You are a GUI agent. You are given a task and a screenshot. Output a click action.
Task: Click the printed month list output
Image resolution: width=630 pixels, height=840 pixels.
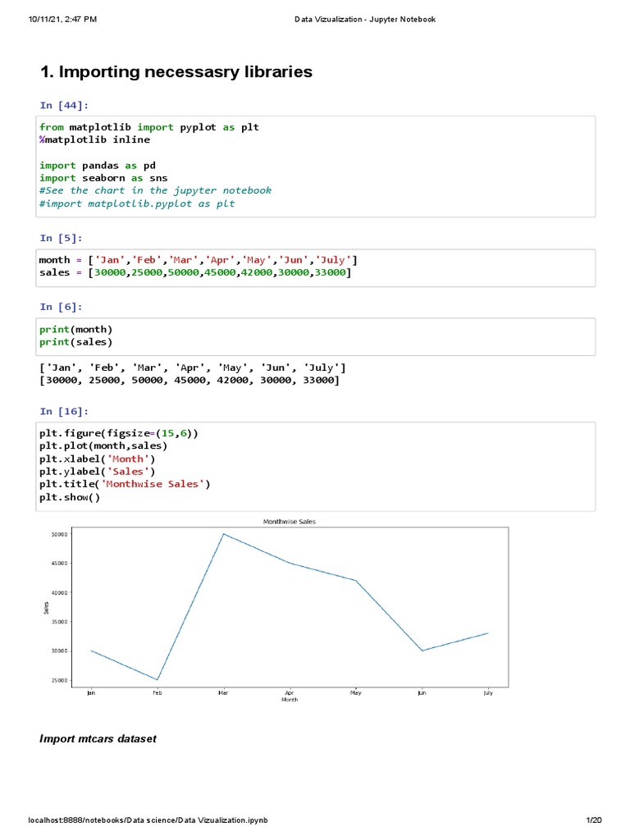pos(193,367)
